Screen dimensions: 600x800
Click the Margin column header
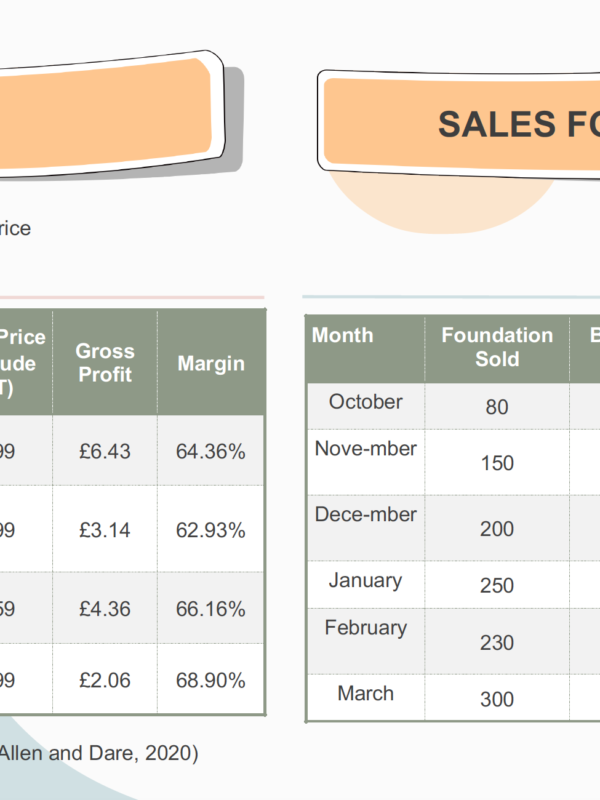(211, 362)
